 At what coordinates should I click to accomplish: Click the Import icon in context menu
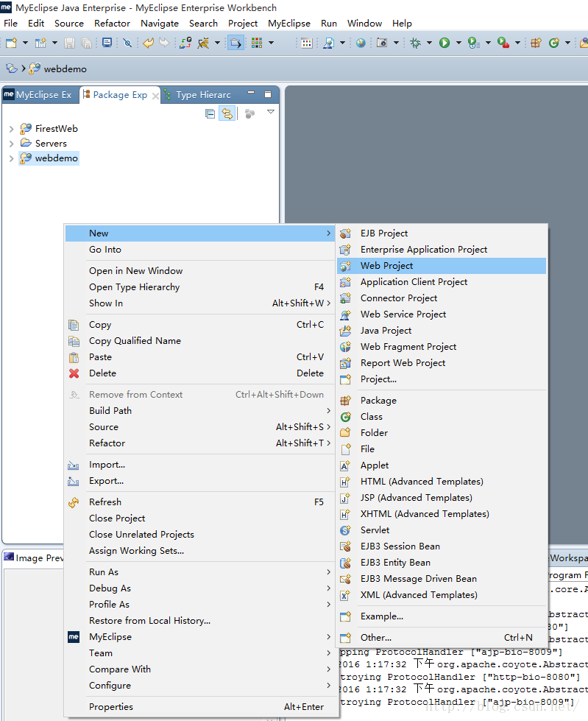point(74,465)
